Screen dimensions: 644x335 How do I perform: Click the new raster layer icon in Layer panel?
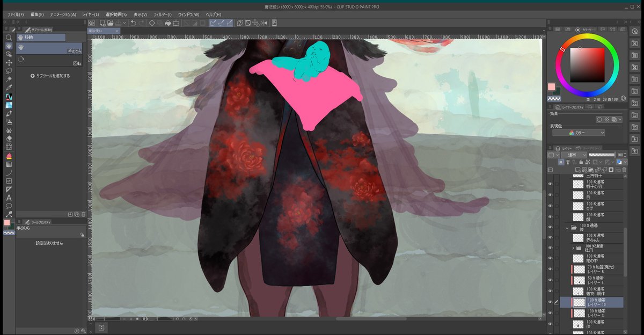[578, 169]
